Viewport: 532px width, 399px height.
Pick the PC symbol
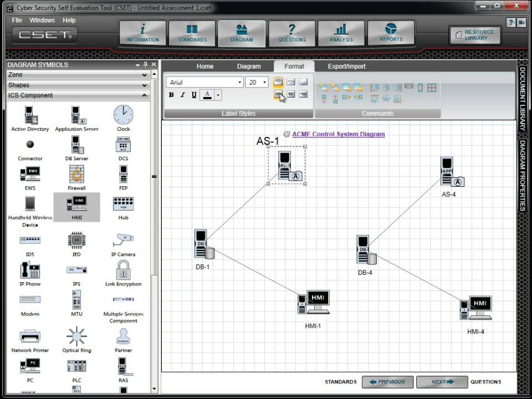(30, 371)
